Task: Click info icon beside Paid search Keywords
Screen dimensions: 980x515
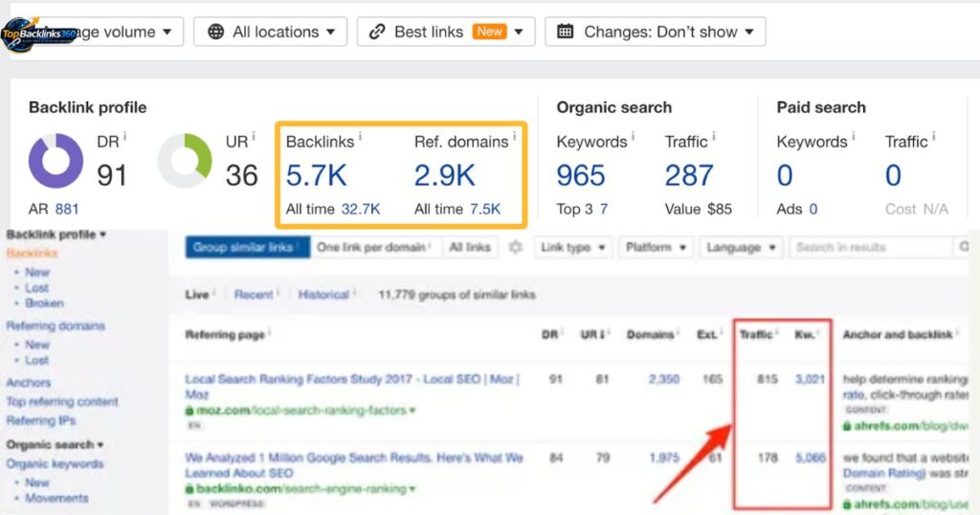Action: point(853,136)
